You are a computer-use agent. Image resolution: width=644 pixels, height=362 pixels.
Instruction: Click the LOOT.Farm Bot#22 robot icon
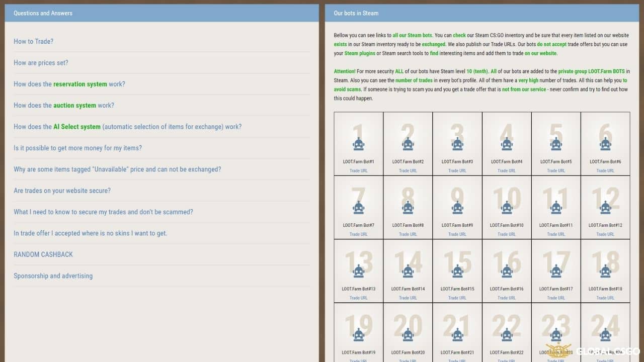506,335
